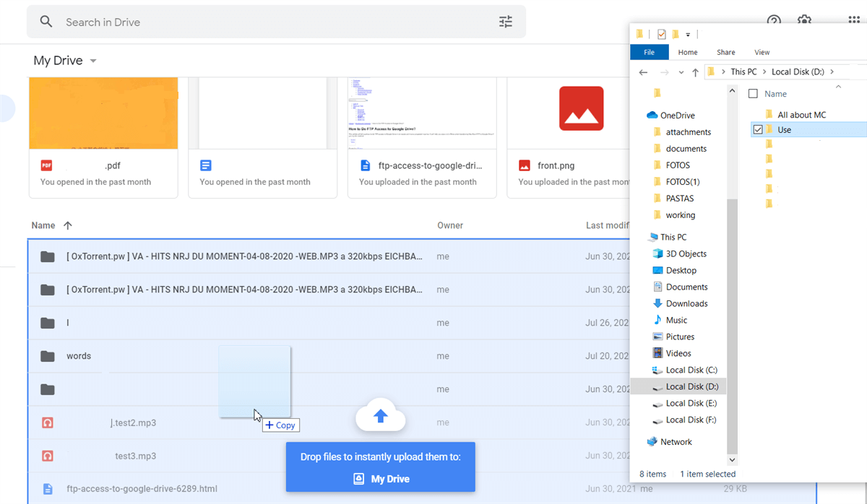Sort Drive files by Name column header
The height and width of the screenshot is (504, 867).
[43, 225]
